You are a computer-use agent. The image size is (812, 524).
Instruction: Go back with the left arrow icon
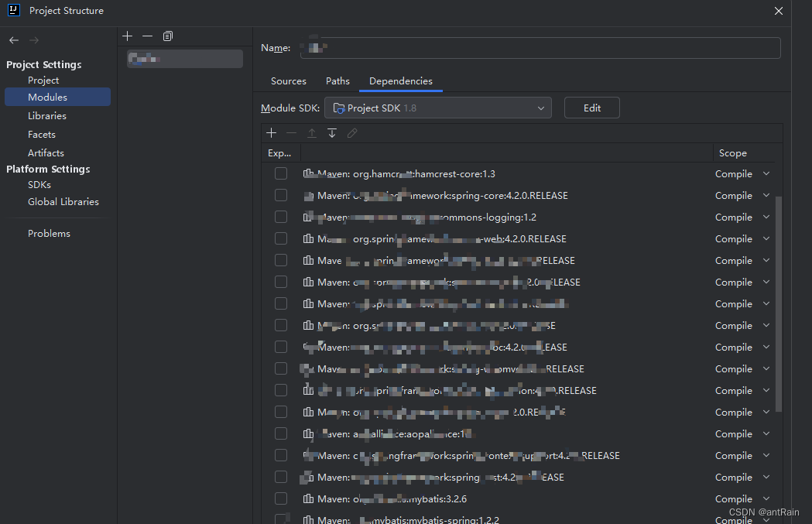coord(14,40)
